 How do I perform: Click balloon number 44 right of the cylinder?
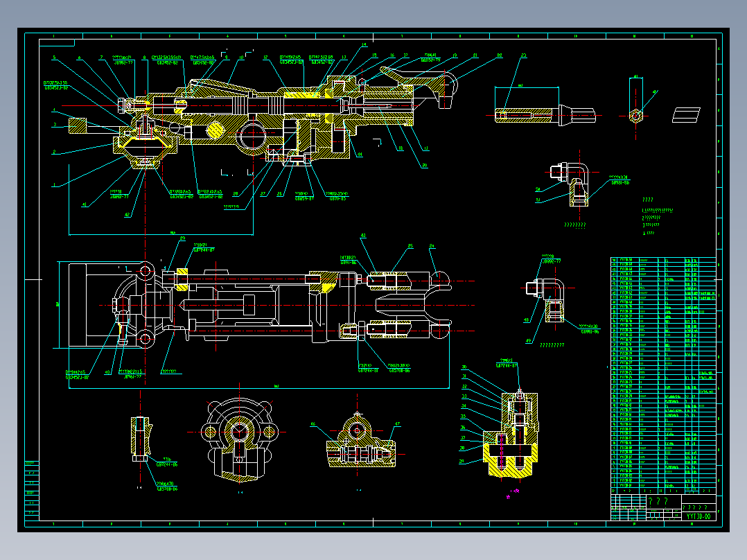tap(360, 155)
